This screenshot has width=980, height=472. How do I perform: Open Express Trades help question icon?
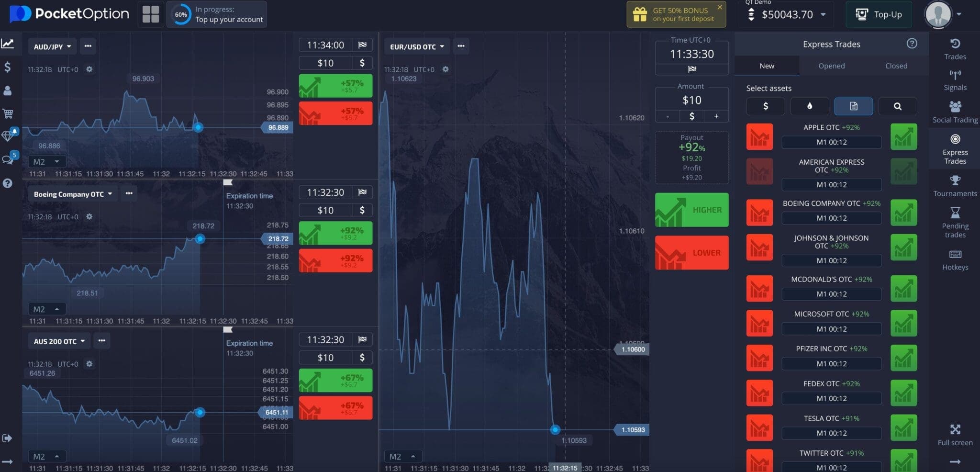pyautogui.click(x=912, y=44)
